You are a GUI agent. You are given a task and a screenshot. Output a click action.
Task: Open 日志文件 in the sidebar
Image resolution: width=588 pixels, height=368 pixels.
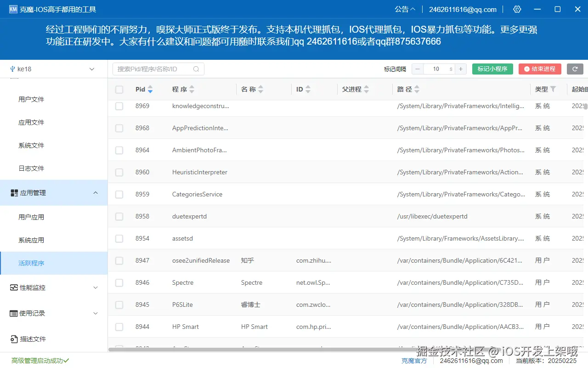31,168
